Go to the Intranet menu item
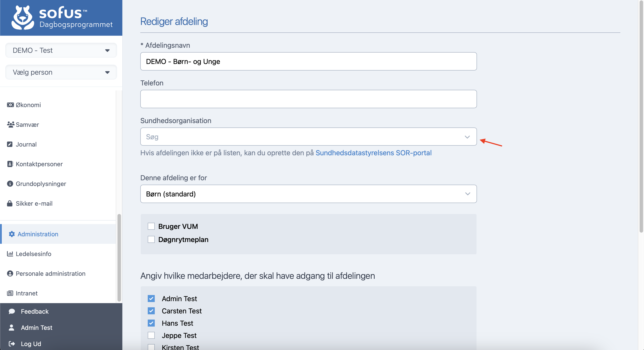The height and width of the screenshot is (350, 644). 27,293
